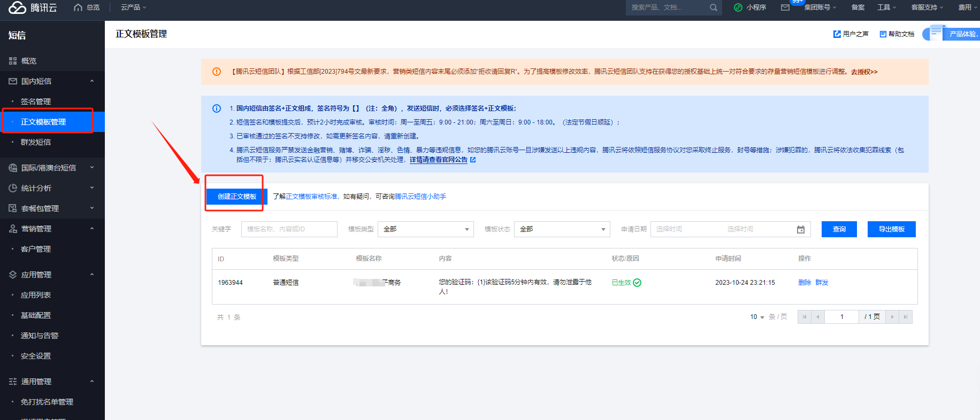980x420 pixels.
Task: Click the 用户之声 feedback icon
Action: click(837, 34)
